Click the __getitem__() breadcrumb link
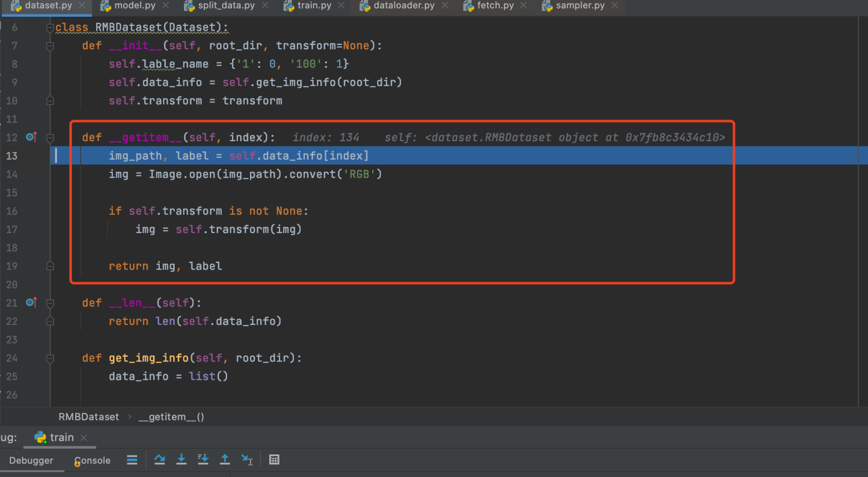Image resolution: width=868 pixels, height=477 pixels. pos(171,416)
